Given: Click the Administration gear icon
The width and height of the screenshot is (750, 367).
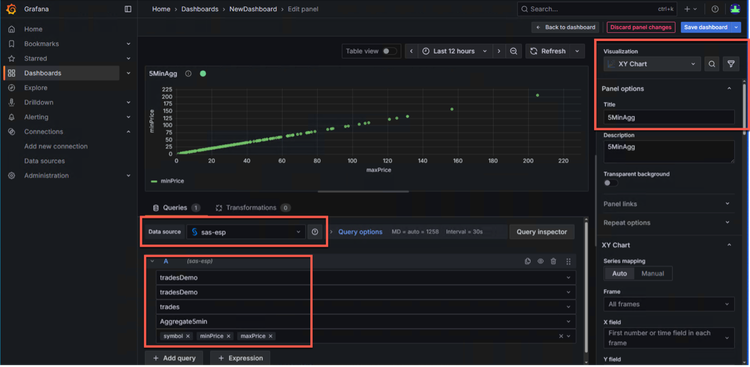Looking at the screenshot, I should click(12, 176).
